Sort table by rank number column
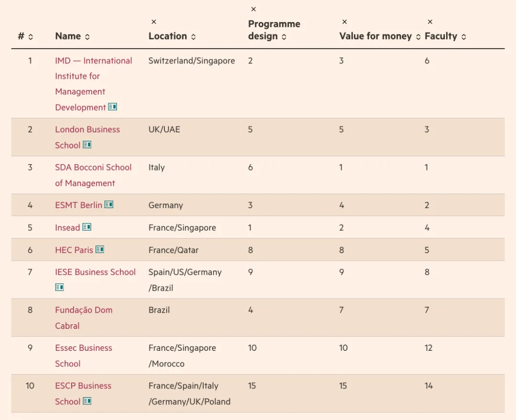516x420 pixels. (x=31, y=37)
